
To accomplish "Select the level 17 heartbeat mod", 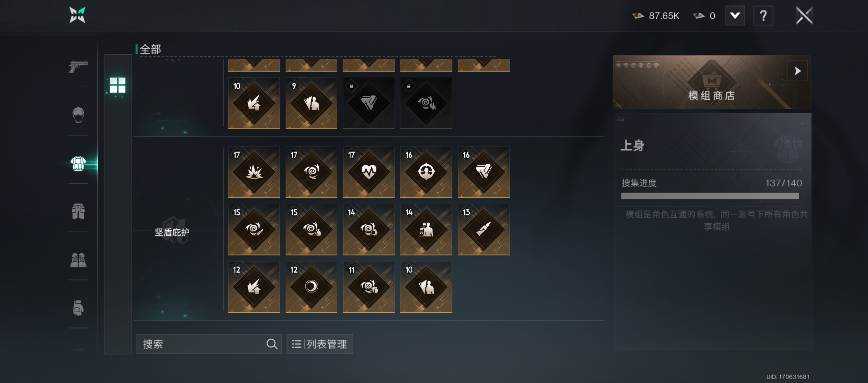I will tap(369, 172).
